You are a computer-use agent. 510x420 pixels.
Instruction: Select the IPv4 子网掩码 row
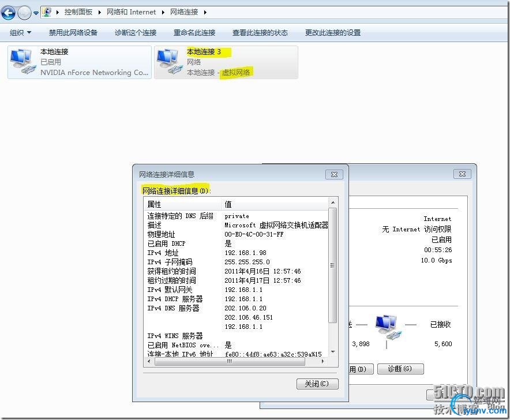click(236, 262)
